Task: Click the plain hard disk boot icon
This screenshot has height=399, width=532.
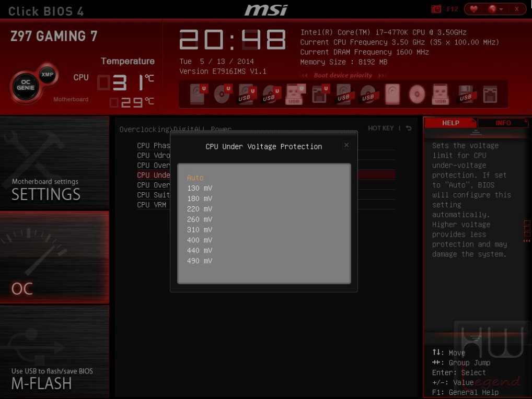Action: click(x=392, y=94)
